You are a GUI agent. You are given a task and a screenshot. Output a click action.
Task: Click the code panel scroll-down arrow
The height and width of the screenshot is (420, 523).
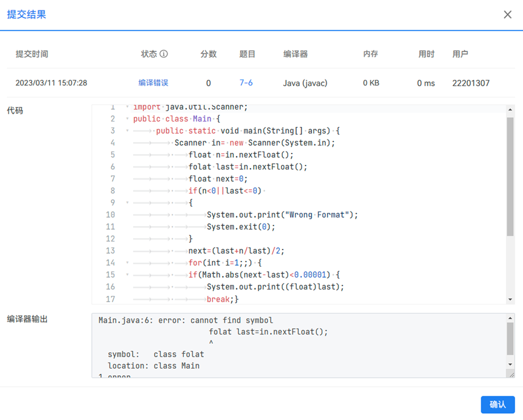[510, 299]
